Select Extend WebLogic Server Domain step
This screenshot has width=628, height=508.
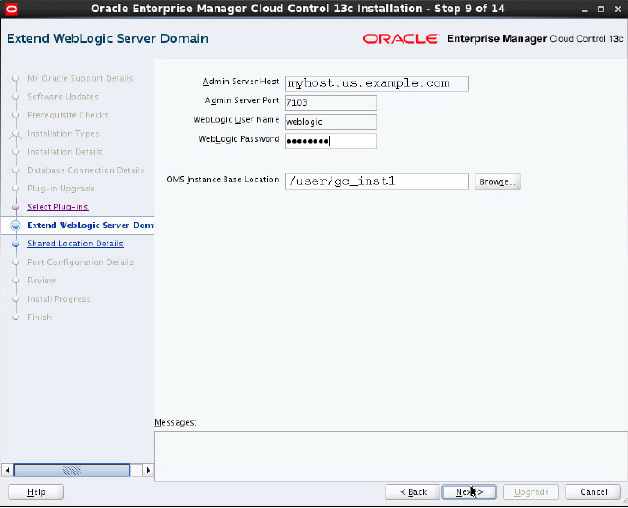coord(90,225)
